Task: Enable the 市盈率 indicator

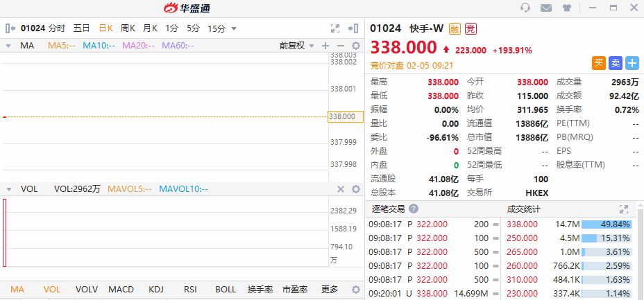Action: pos(295,290)
